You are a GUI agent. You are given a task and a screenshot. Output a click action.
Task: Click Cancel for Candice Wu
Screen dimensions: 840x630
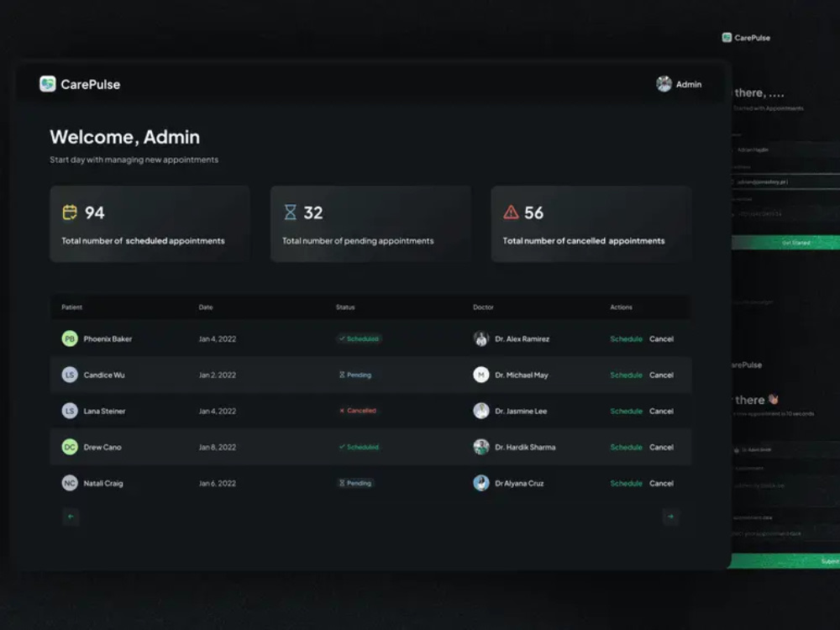[661, 375]
